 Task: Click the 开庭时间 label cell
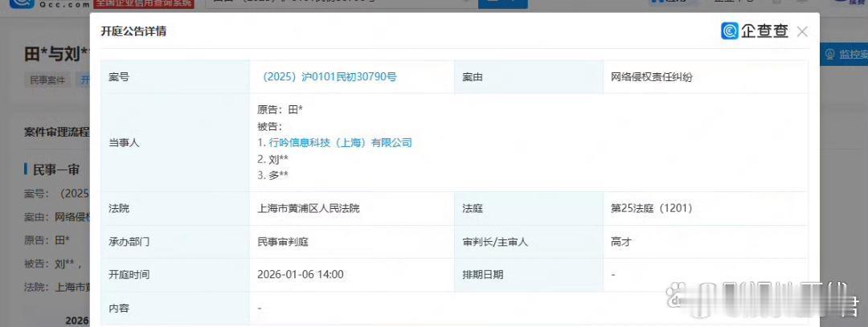tap(175, 275)
